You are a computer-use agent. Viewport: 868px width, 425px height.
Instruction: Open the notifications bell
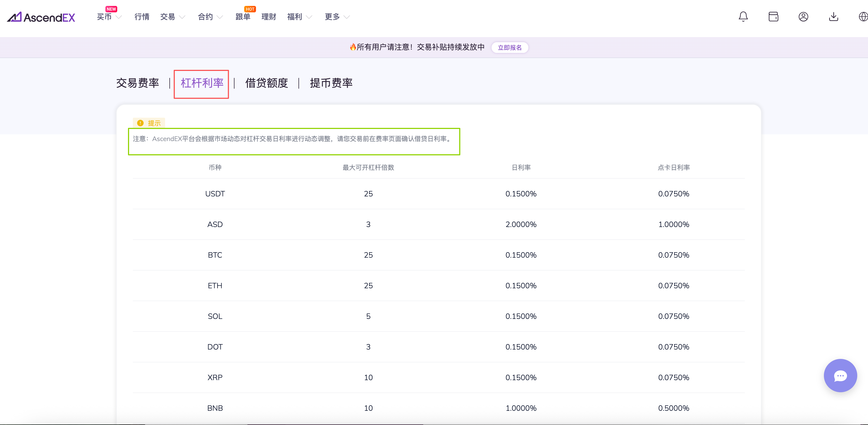[x=743, y=16]
